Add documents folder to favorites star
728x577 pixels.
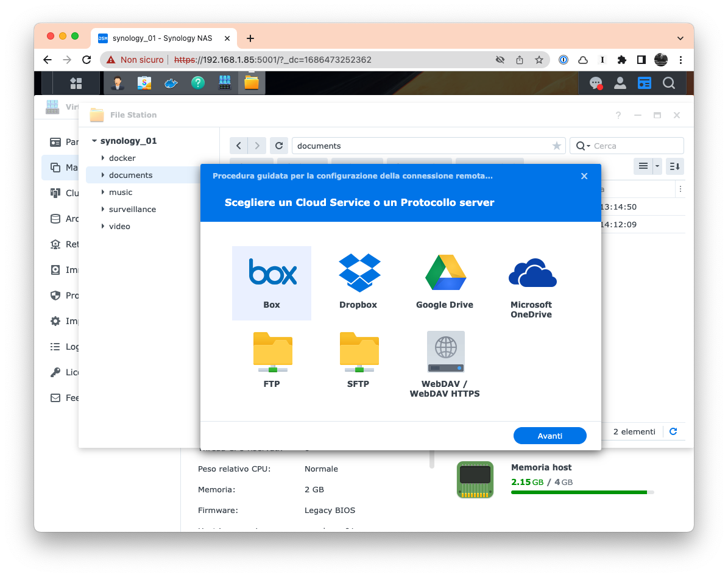coord(556,146)
